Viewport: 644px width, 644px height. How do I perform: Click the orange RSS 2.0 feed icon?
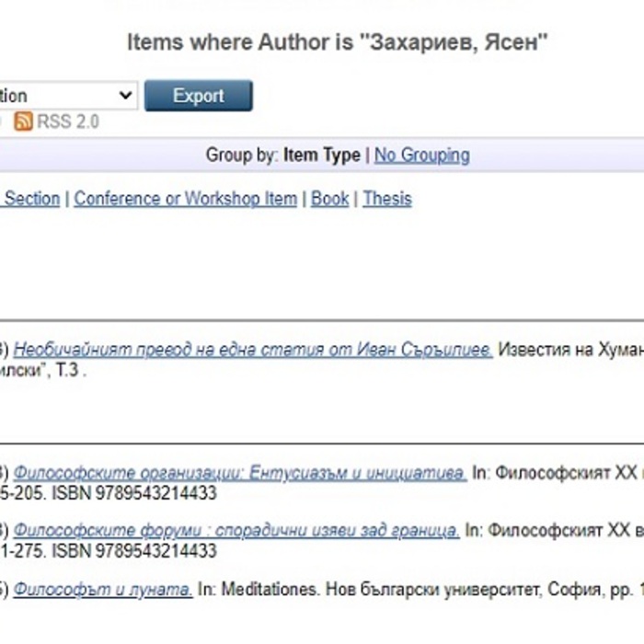click(23, 121)
